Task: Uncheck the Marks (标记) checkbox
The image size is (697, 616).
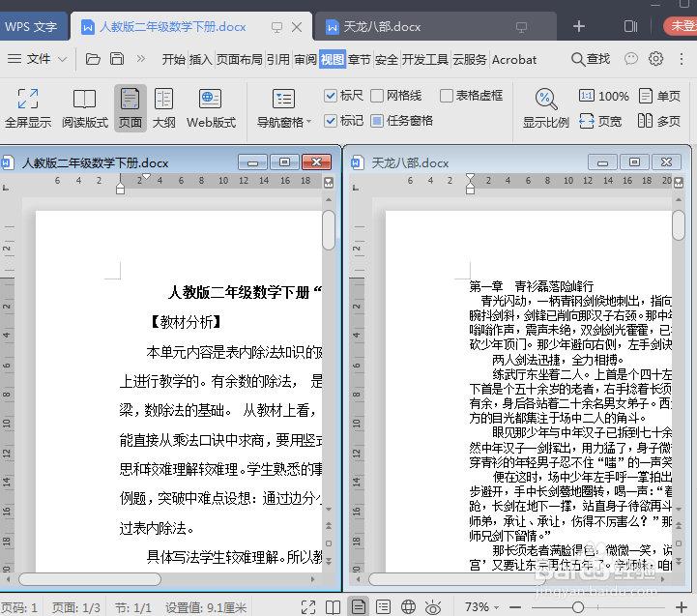Action: pos(330,121)
